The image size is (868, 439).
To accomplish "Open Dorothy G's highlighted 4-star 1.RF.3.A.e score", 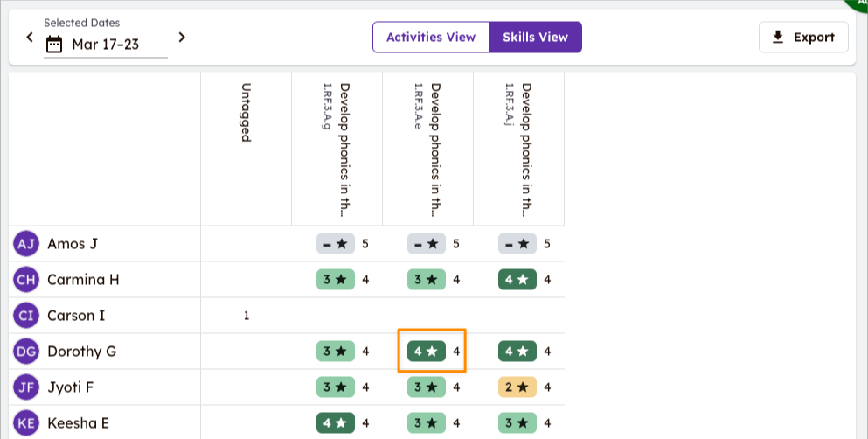I will [x=427, y=352].
